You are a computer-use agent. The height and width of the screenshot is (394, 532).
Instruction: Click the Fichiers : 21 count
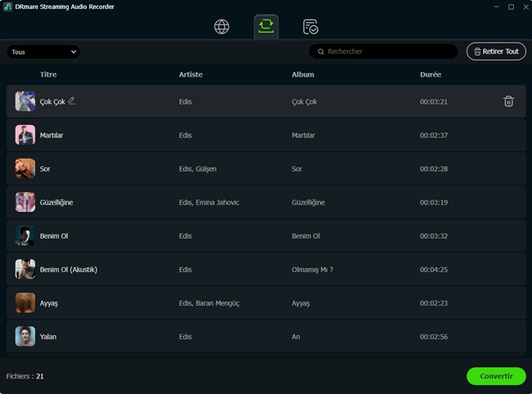[25, 376]
